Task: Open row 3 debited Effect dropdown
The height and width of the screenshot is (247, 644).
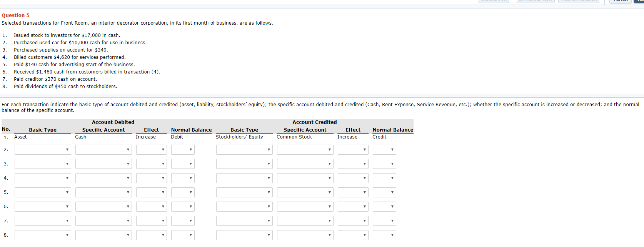Action: click(x=152, y=164)
